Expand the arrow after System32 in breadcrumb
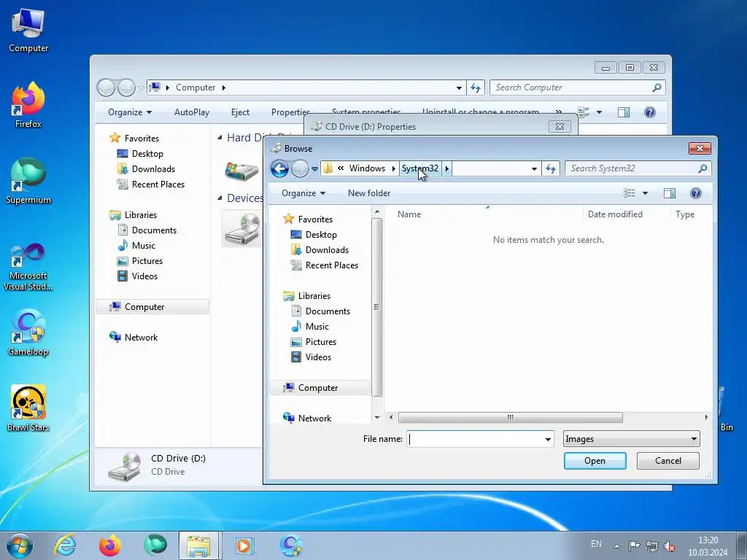 447,168
